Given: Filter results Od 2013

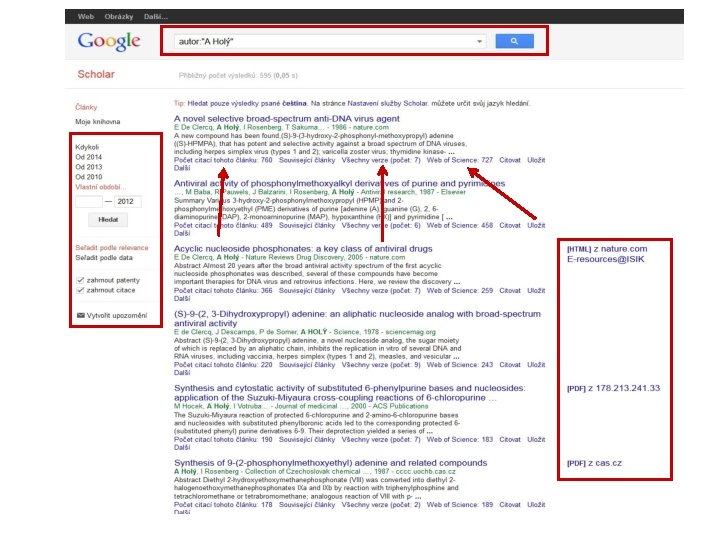Looking at the screenshot, I should pos(89,167).
